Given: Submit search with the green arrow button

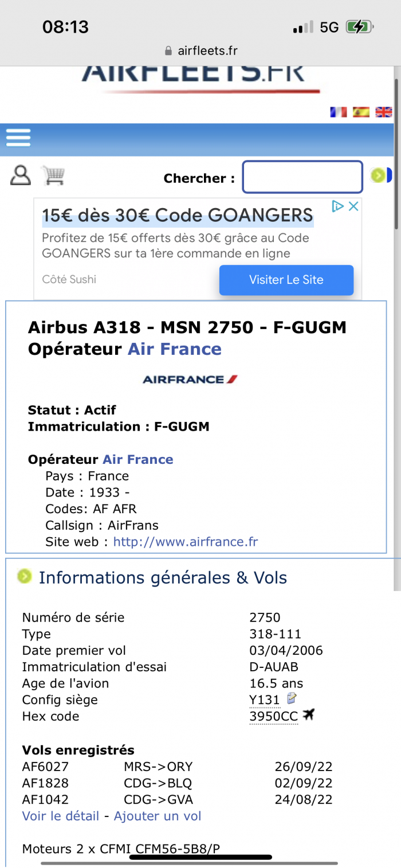Looking at the screenshot, I should click(x=378, y=175).
